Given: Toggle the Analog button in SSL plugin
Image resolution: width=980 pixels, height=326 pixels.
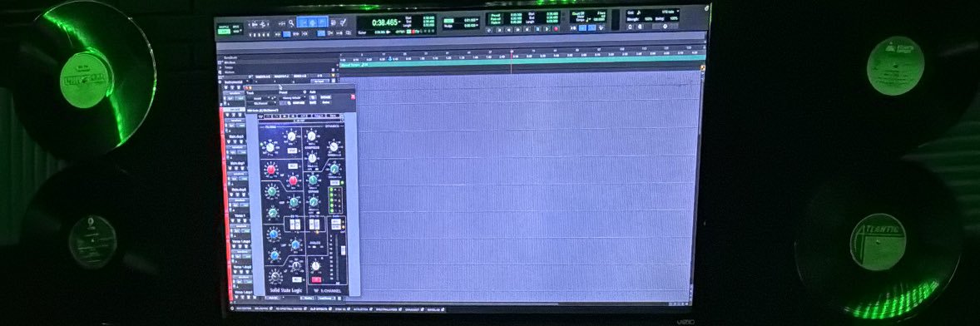Looking at the screenshot, I should click(315, 247).
